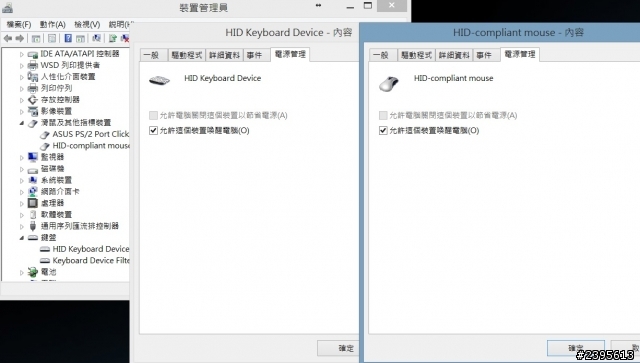Select the 存放控制器 category icon
Screen dimensions: 640x363
click(x=33, y=100)
